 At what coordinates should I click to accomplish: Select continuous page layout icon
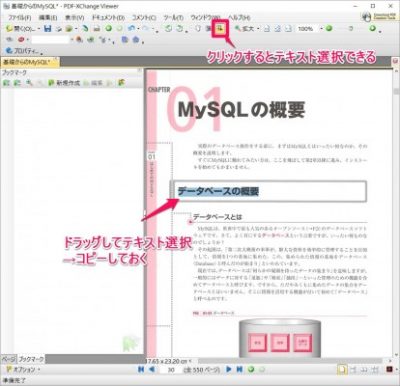click(x=353, y=370)
